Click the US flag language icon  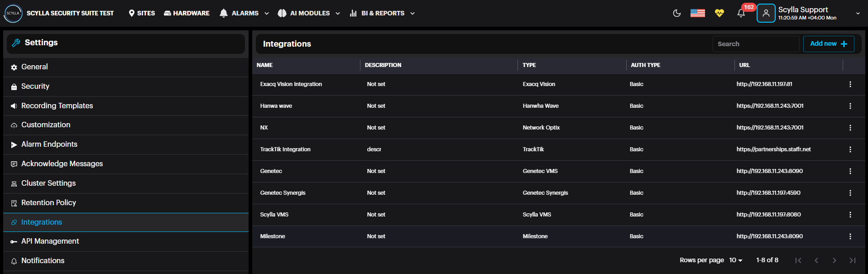click(x=697, y=13)
